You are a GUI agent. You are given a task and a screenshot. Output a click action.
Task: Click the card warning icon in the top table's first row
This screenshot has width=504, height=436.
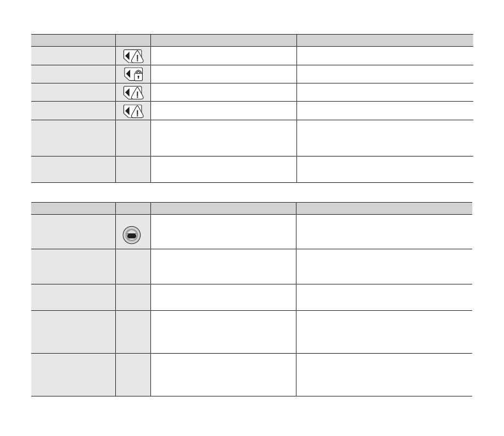pos(132,55)
